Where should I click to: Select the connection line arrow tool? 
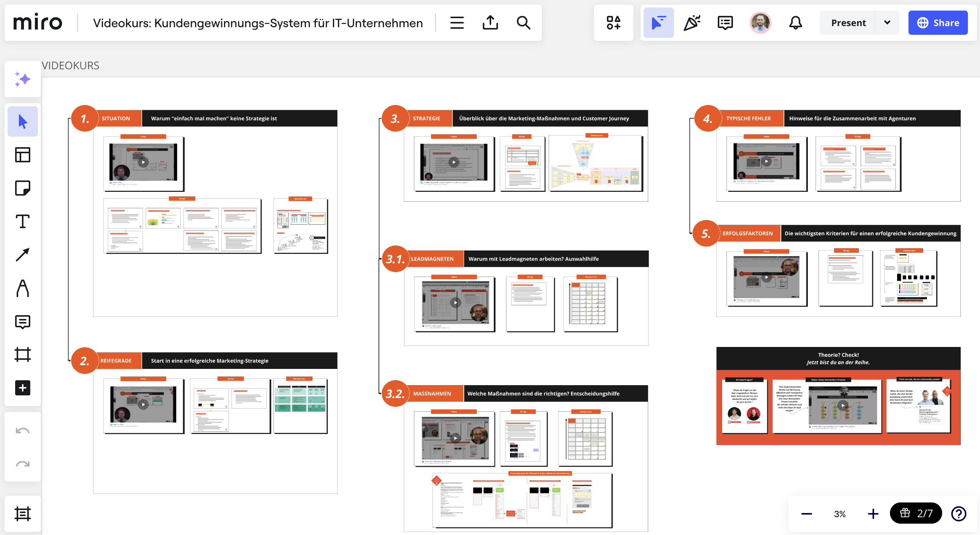coord(22,255)
